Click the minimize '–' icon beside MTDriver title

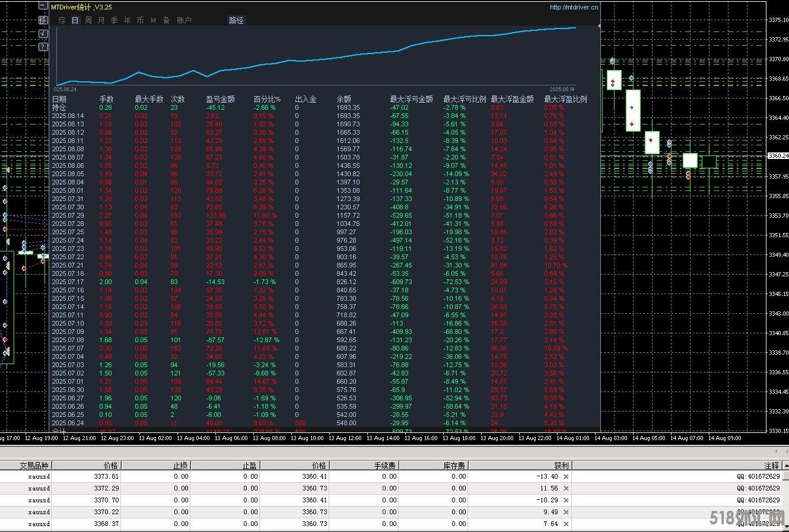tap(43, 7)
